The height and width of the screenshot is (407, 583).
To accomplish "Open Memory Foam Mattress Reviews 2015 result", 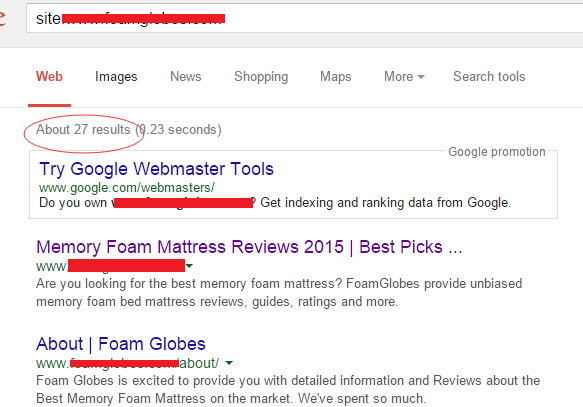I will click(249, 247).
